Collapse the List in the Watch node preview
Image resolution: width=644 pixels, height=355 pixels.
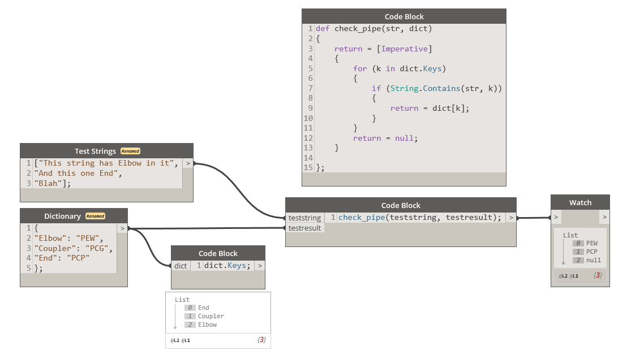click(x=570, y=235)
